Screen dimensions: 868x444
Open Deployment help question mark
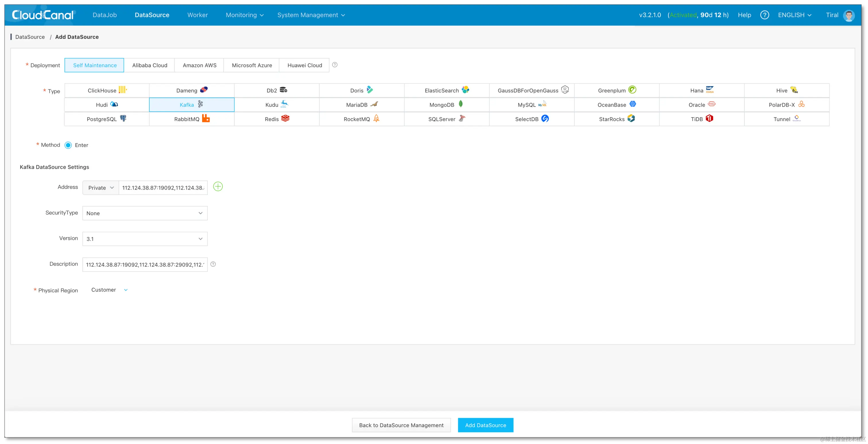335,65
